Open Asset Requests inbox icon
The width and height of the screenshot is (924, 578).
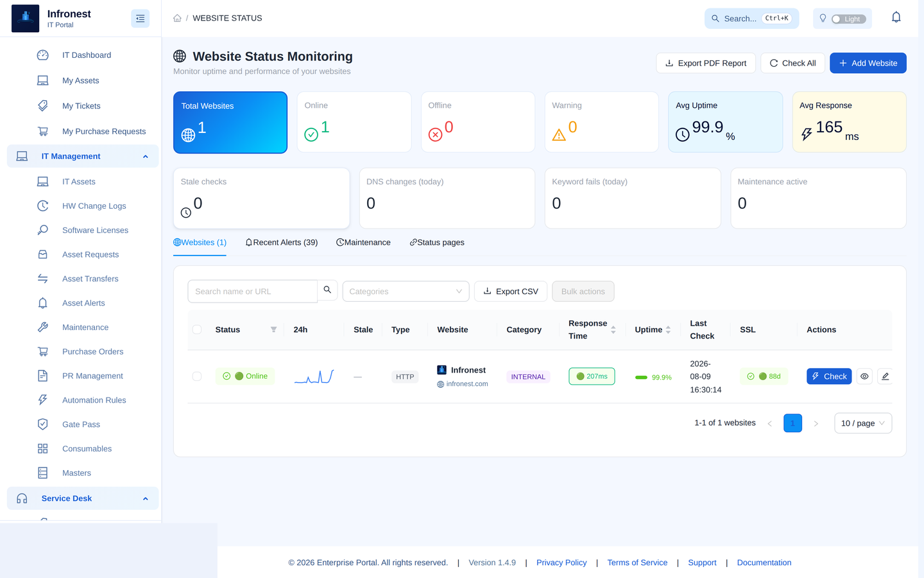[x=43, y=254]
